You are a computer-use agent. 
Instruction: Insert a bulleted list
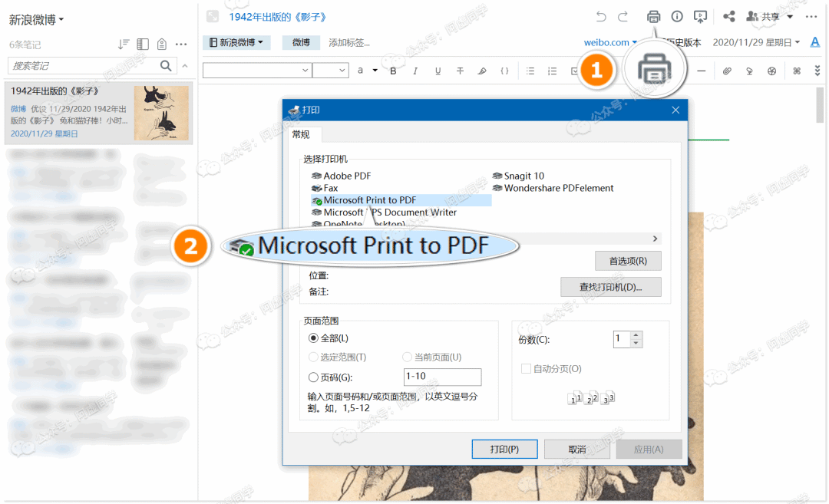(530, 71)
